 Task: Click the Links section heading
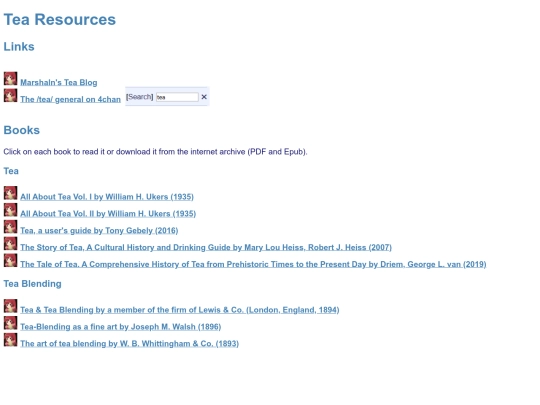click(x=19, y=47)
